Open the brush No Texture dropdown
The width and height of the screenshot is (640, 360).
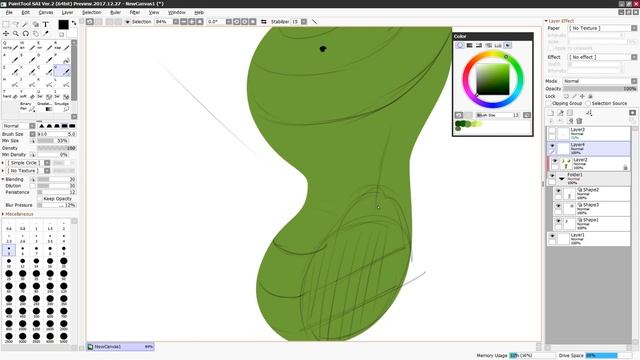(28, 171)
